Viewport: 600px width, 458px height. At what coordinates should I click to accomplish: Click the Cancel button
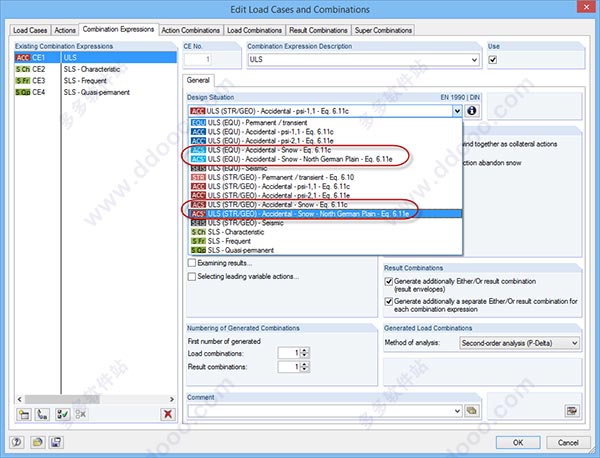click(568, 443)
